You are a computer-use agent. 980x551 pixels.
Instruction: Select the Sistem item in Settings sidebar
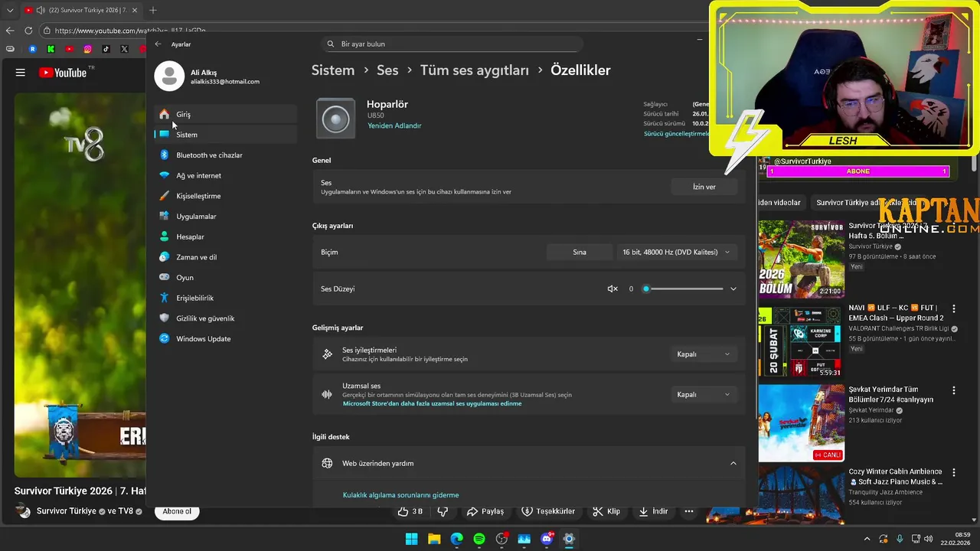coord(226,135)
